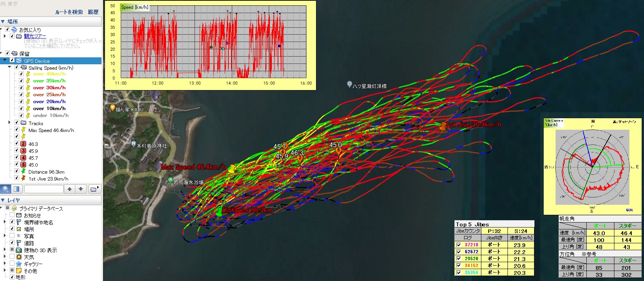
Task: Expand the Tracks folder
Action: (x=10, y=123)
